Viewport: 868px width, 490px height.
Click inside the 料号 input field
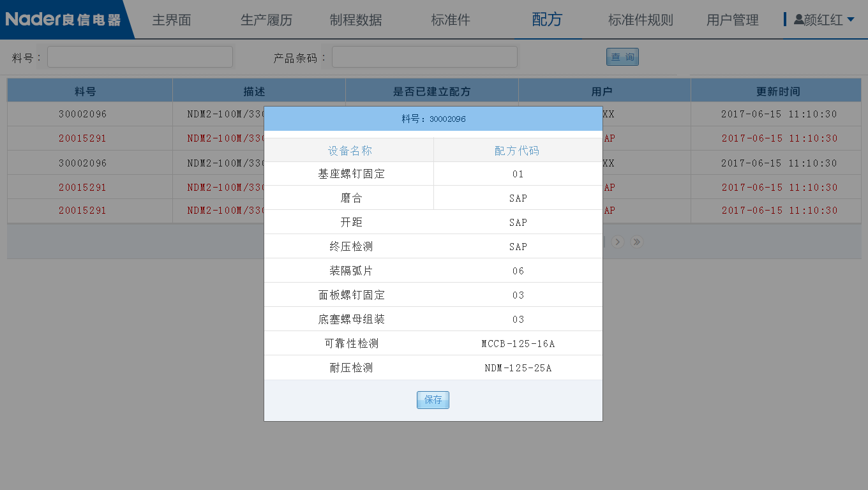pyautogui.click(x=139, y=56)
